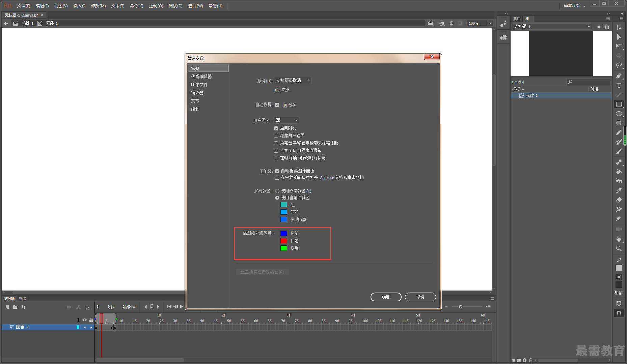The height and width of the screenshot is (364, 627).
Task: Click the play button in timeline
Action: pyautogui.click(x=182, y=307)
